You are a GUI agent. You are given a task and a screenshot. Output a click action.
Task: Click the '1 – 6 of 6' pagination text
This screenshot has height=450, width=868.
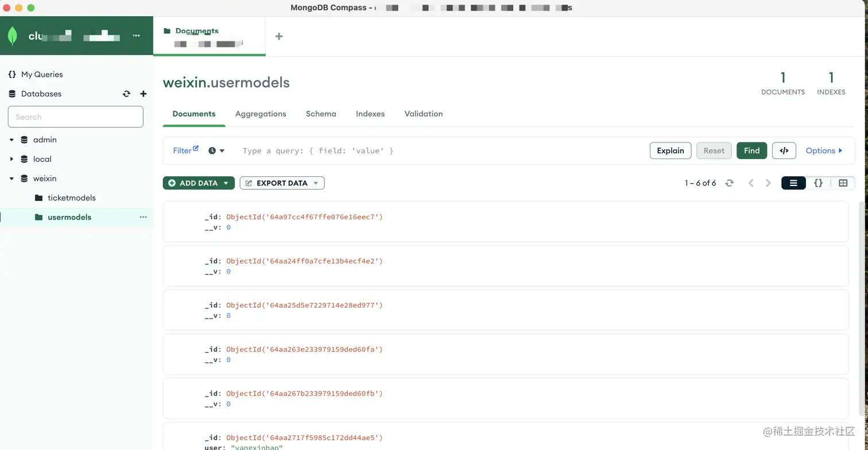[700, 183]
